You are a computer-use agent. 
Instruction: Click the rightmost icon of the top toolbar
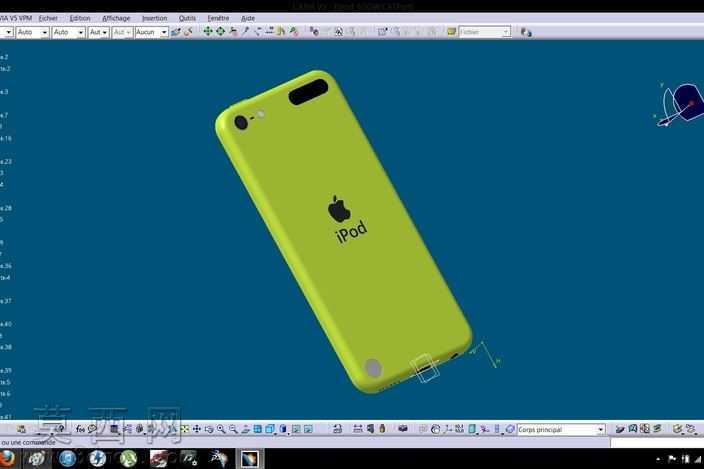526,32
